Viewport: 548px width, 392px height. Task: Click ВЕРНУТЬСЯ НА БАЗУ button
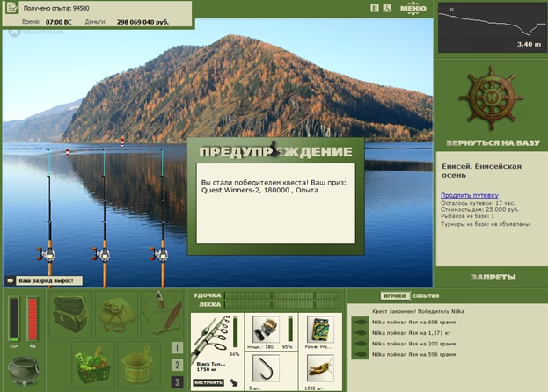pyautogui.click(x=493, y=142)
